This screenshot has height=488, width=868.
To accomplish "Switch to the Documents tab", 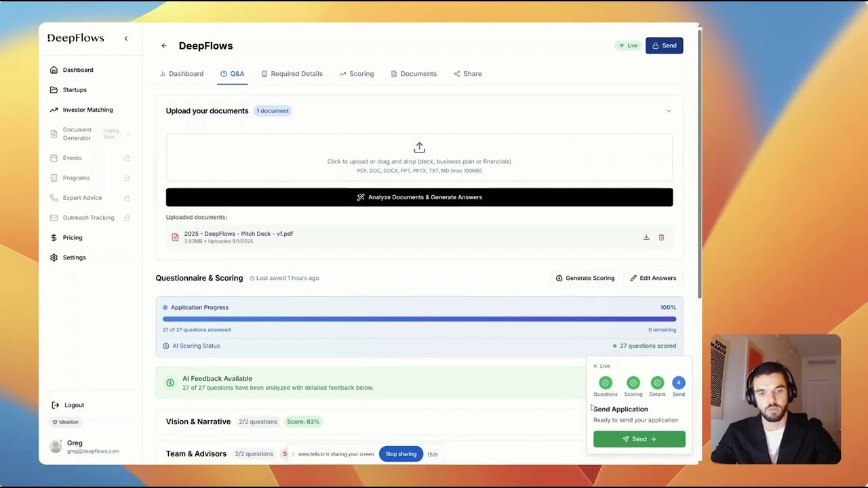I will [414, 74].
